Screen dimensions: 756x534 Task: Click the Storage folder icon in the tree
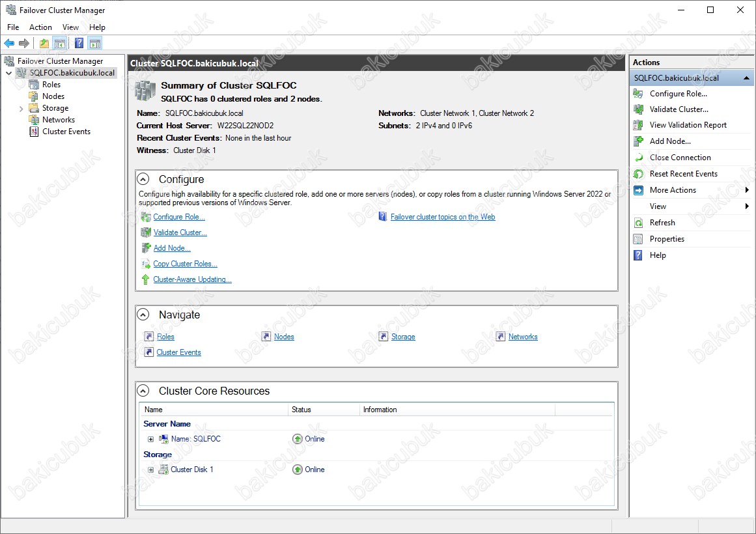[34, 107]
